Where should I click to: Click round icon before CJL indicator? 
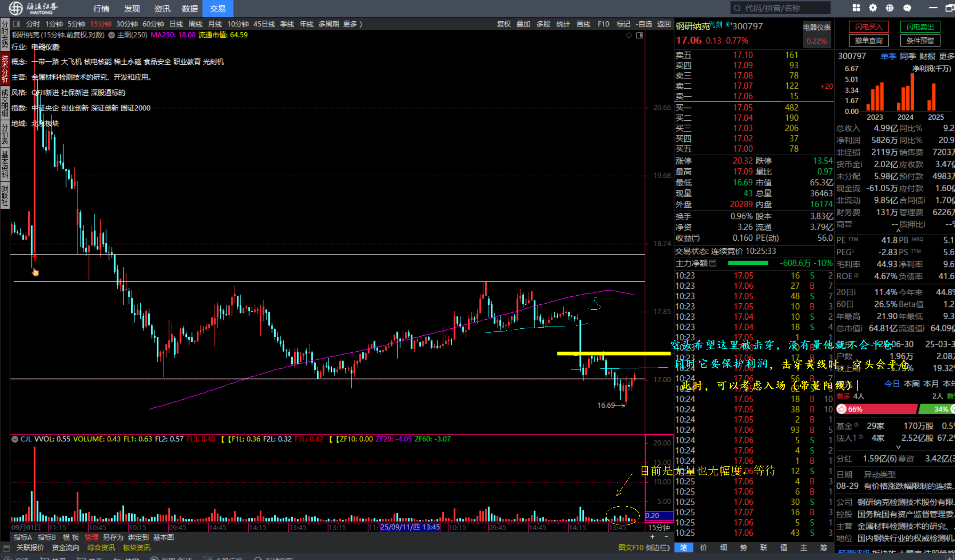coord(15,439)
